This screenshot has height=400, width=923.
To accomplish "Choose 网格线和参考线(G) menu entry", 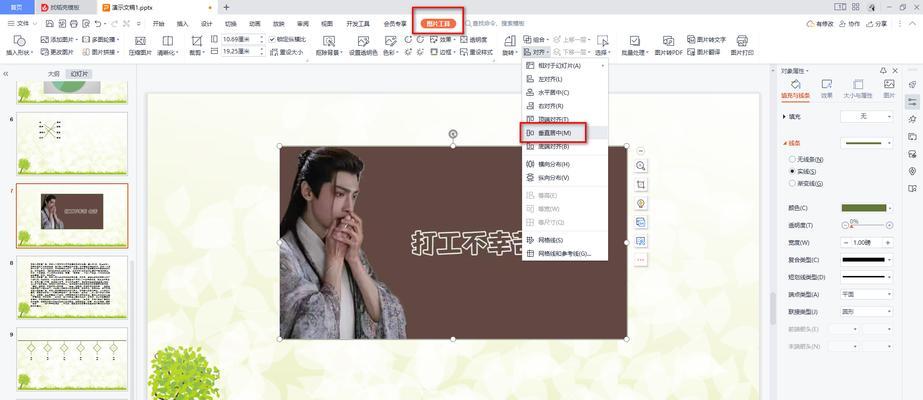I will [x=565, y=254].
